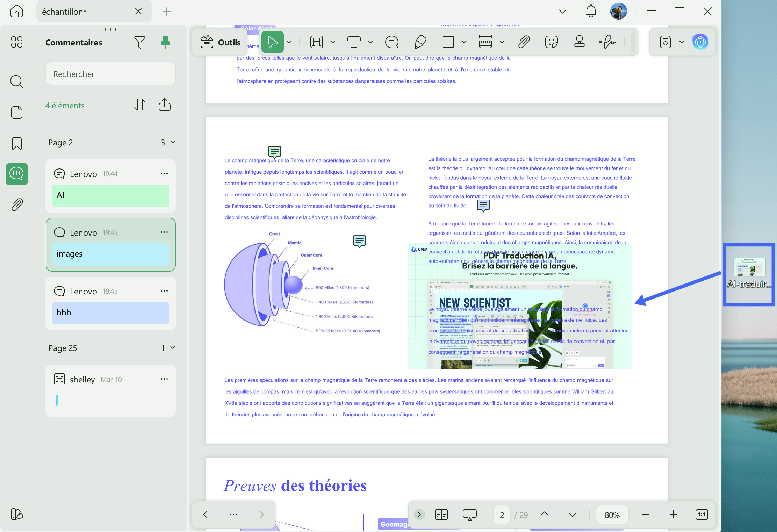Open the 80% zoom level box

612,515
